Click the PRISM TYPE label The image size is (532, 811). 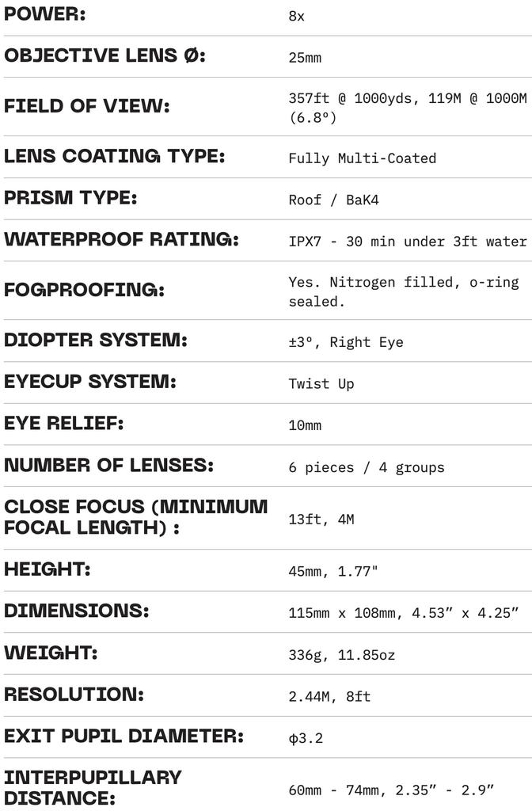pyautogui.click(x=70, y=198)
